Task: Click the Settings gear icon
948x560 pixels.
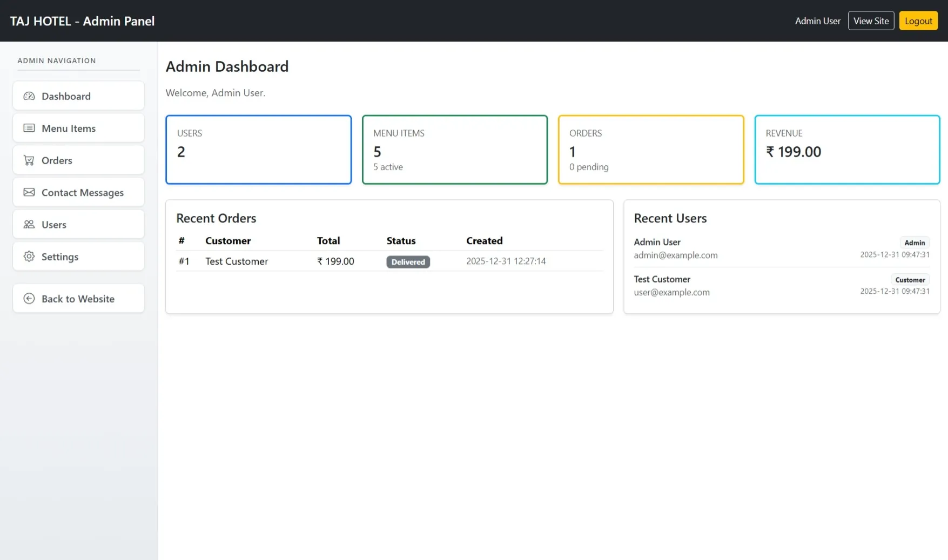Action: 29,257
